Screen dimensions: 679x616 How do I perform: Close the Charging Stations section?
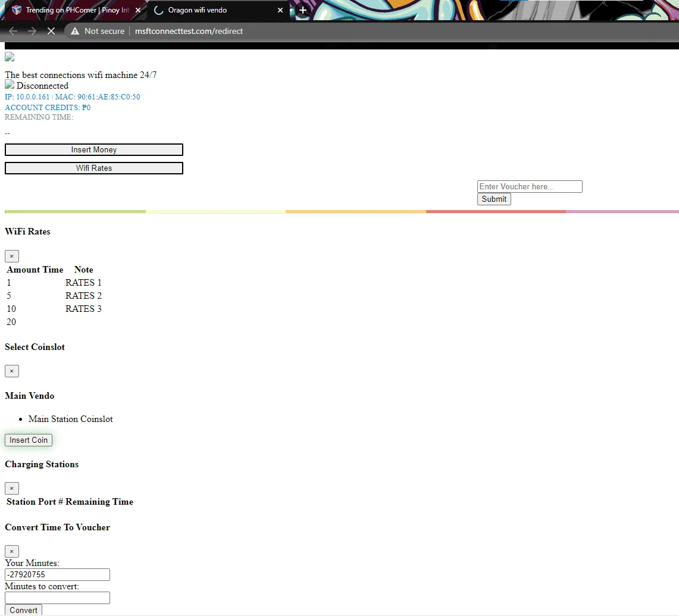click(12, 488)
